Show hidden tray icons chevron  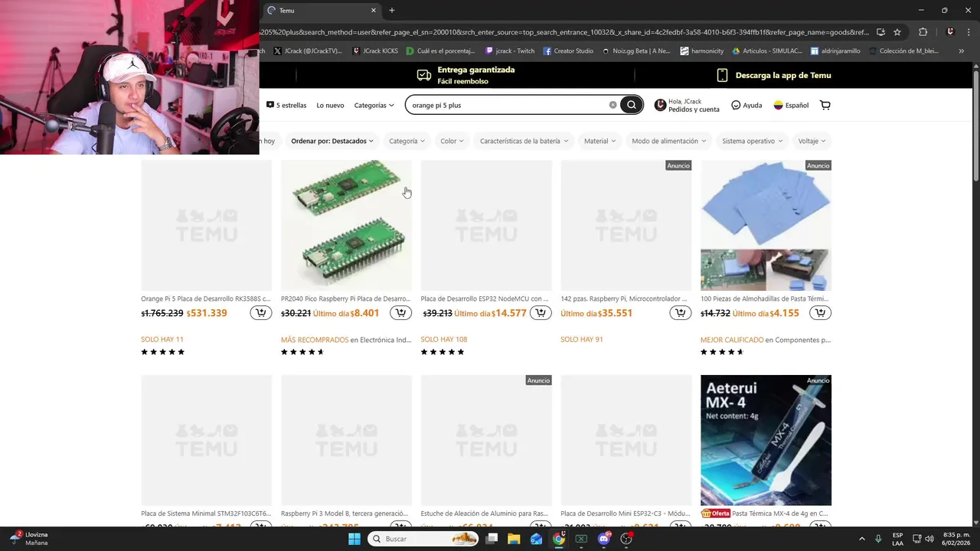pyautogui.click(x=861, y=539)
